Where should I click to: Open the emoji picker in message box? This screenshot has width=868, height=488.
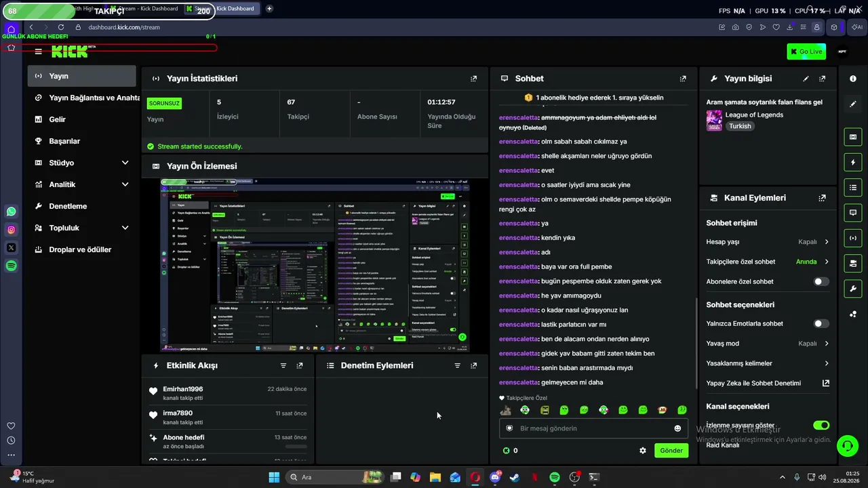[677, 428]
